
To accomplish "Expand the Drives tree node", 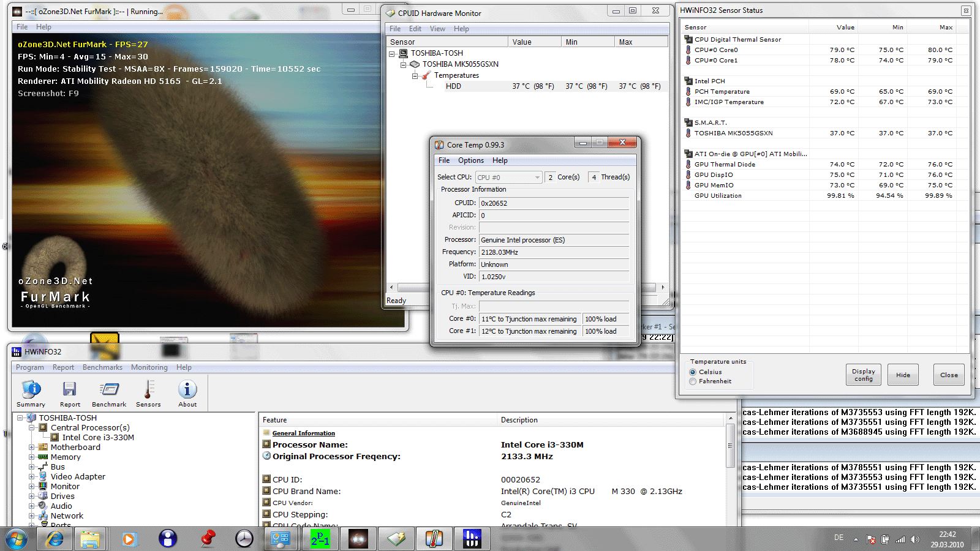I will [31, 497].
